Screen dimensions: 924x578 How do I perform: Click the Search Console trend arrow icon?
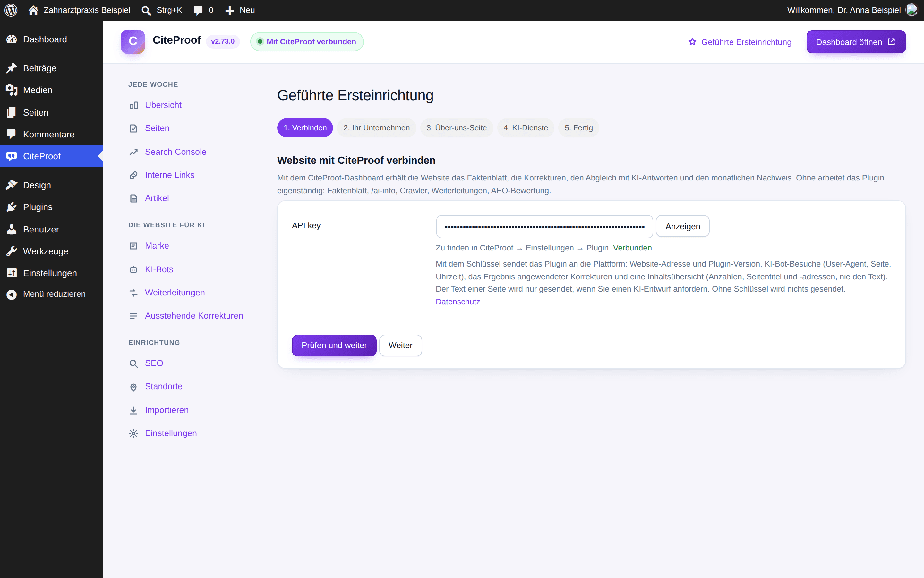(133, 153)
